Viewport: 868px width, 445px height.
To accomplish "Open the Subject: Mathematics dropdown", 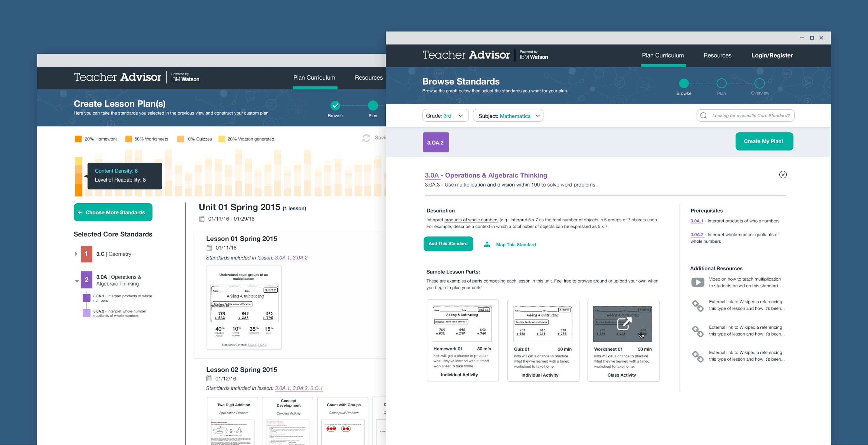I will [x=508, y=116].
